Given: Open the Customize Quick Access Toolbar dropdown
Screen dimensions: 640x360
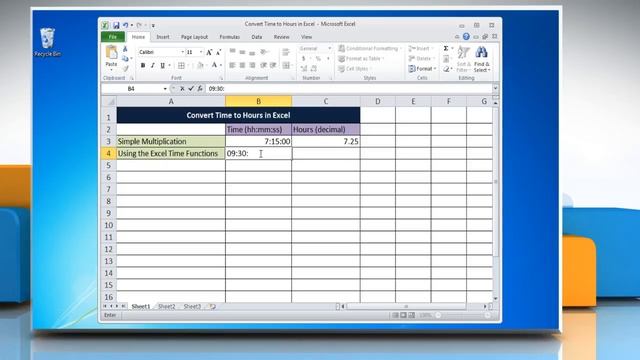Looking at the screenshot, I should (x=153, y=25).
